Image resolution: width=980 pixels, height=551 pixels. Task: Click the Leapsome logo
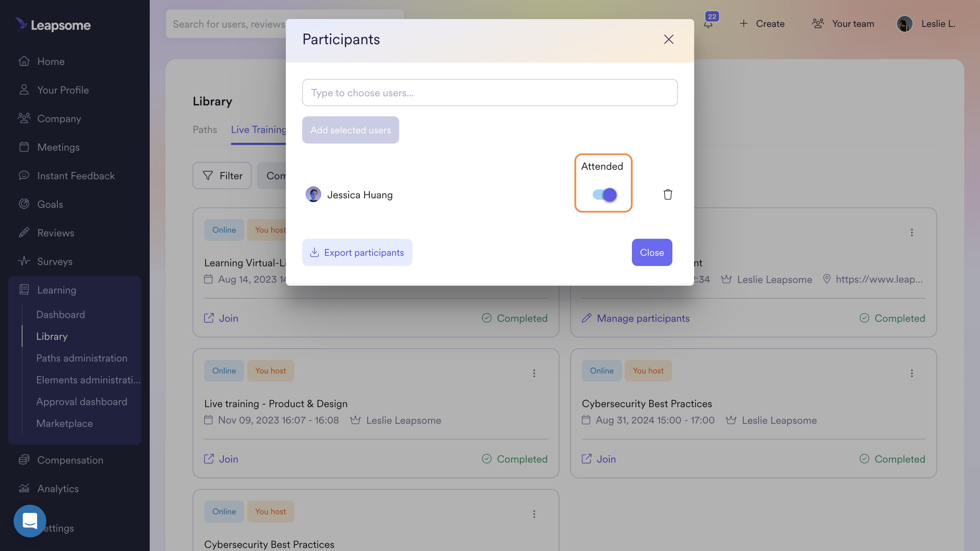pyautogui.click(x=53, y=25)
